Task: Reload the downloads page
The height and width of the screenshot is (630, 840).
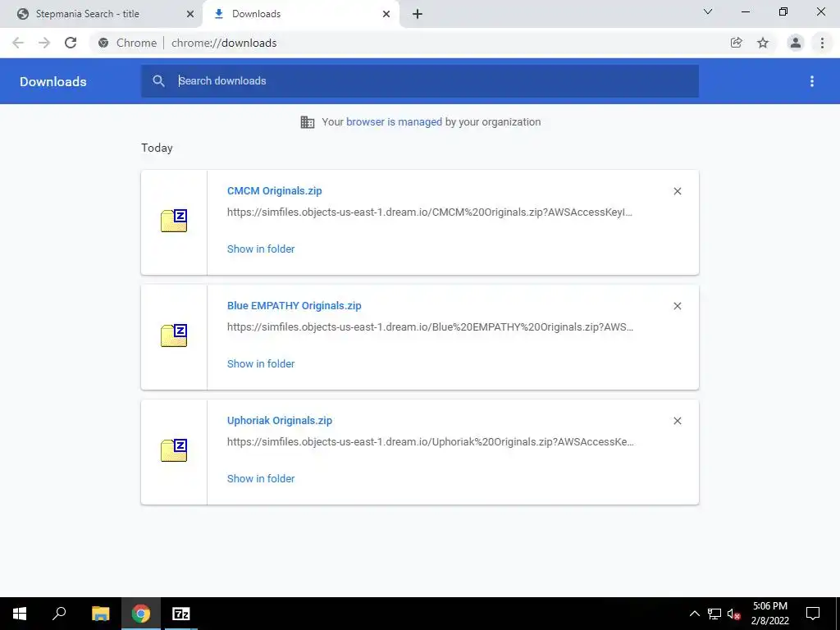Action: pyautogui.click(x=71, y=43)
